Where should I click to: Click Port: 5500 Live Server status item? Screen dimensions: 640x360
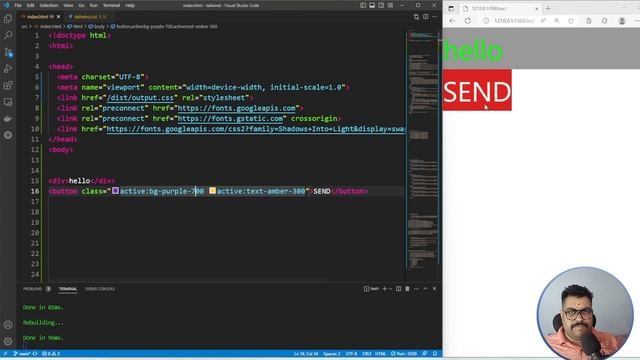pyautogui.click(x=404, y=354)
